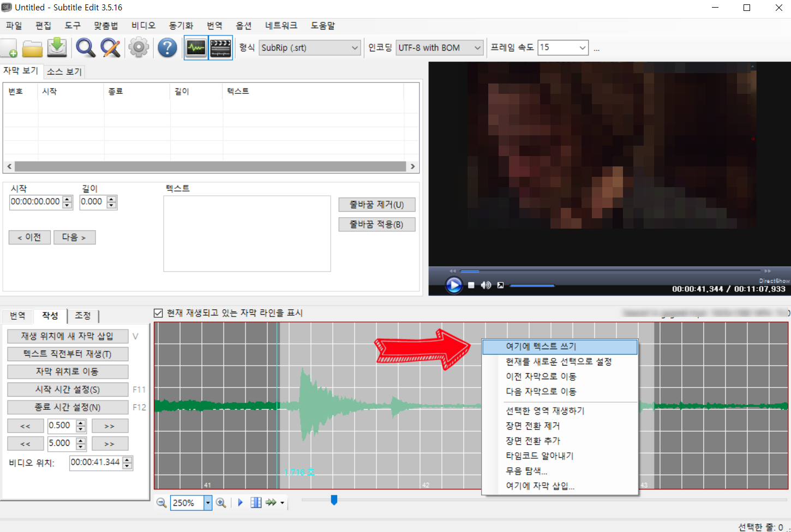The image size is (791, 532).
Task: Uncheck 현재 재생되고 있는 자막 라인을 표시
Action: (x=158, y=313)
